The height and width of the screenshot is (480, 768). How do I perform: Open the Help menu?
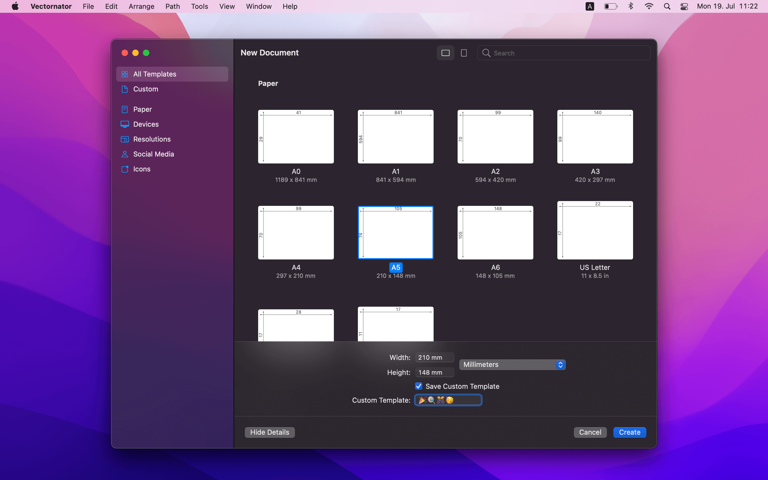289,6
